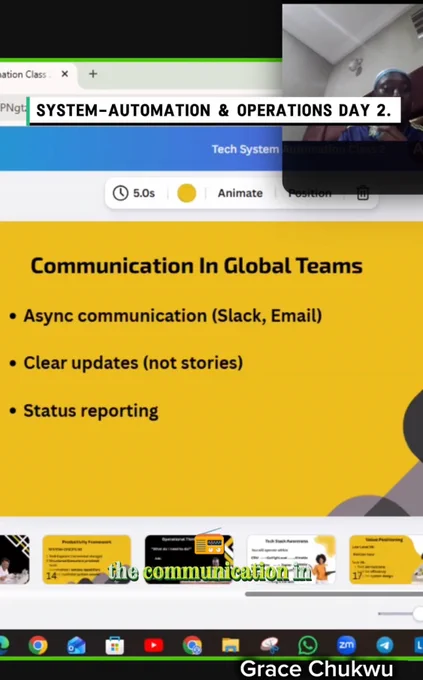Open a new browser tab with plus
Screen dimensions: 423x680
pos(93,74)
